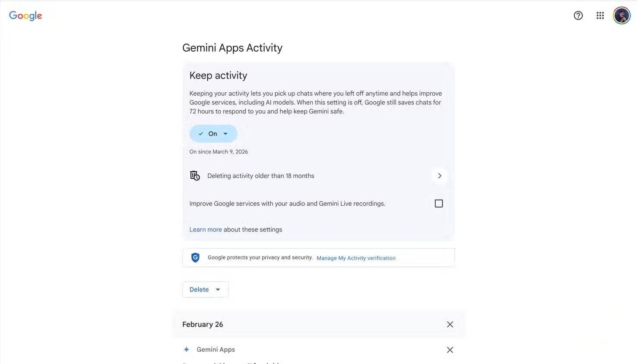Dismiss the February 26 activity group
The width and height of the screenshot is (637, 364).
click(450, 324)
